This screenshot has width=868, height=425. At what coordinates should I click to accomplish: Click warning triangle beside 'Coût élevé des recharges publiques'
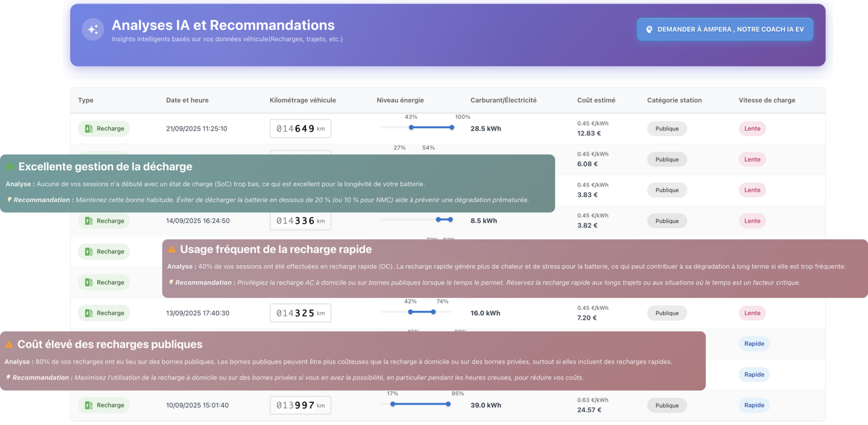(9, 344)
